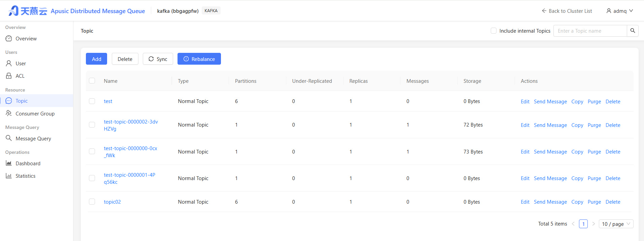Select checkbox for test-topic-0000000-0cx_fWk row
Viewport: 644px width, 241px height.
(x=92, y=151)
